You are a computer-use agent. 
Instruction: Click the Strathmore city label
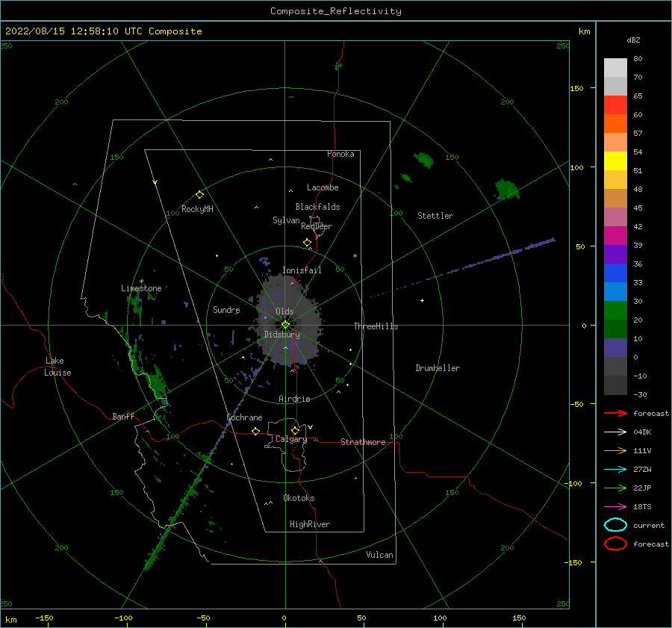pos(363,442)
